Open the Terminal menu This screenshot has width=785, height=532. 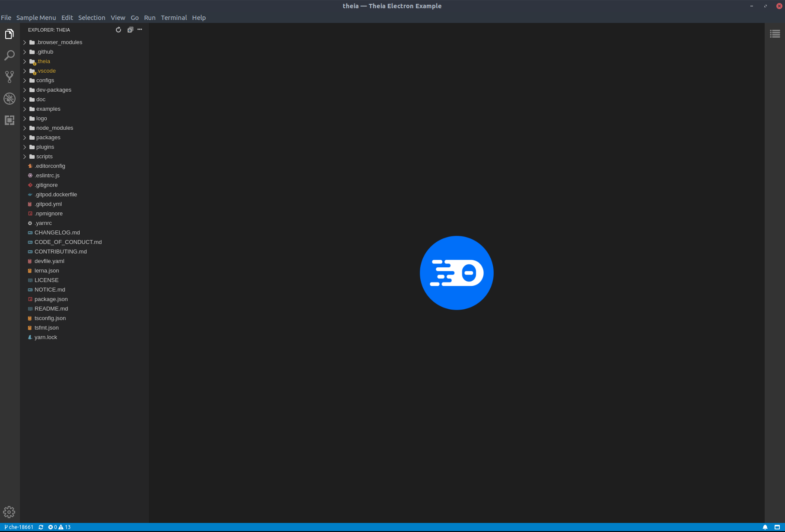pos(174,18)
